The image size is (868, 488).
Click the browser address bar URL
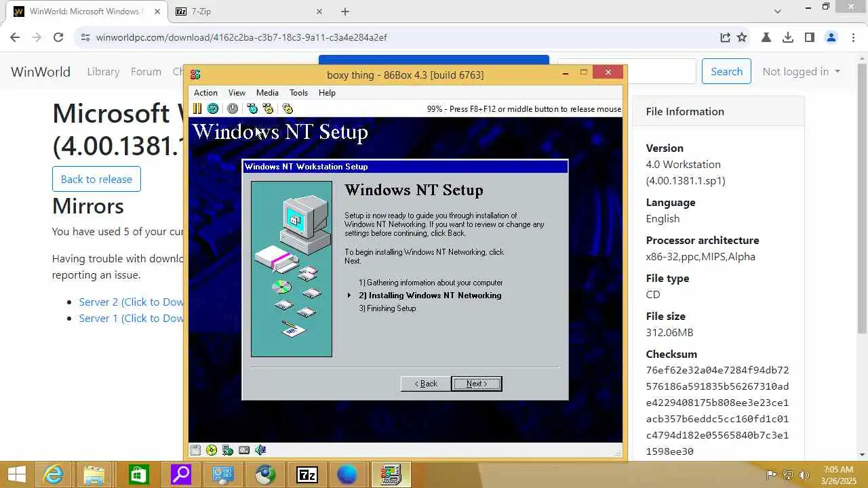pyautogui.click(x=241, y=37)
